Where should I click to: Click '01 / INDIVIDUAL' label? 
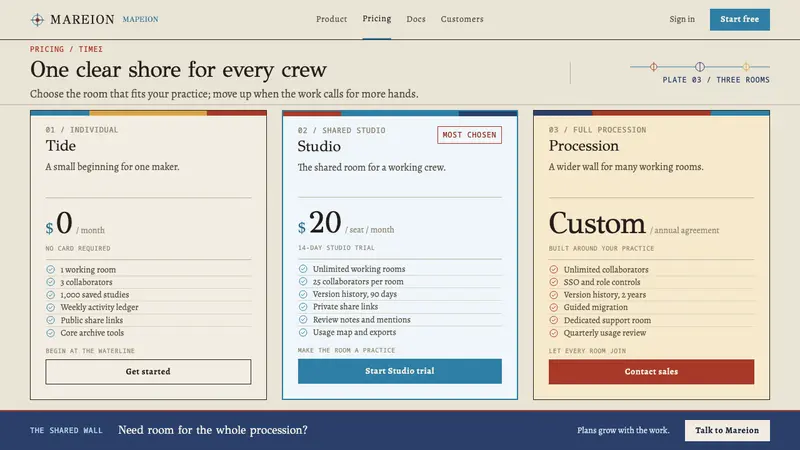tap(82, 130)
